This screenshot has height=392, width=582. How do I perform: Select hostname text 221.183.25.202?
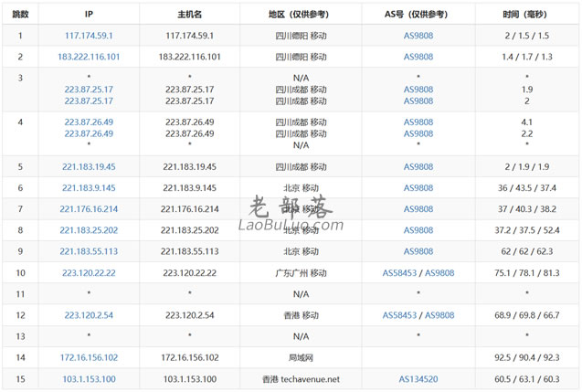click(x=190, y=230)
